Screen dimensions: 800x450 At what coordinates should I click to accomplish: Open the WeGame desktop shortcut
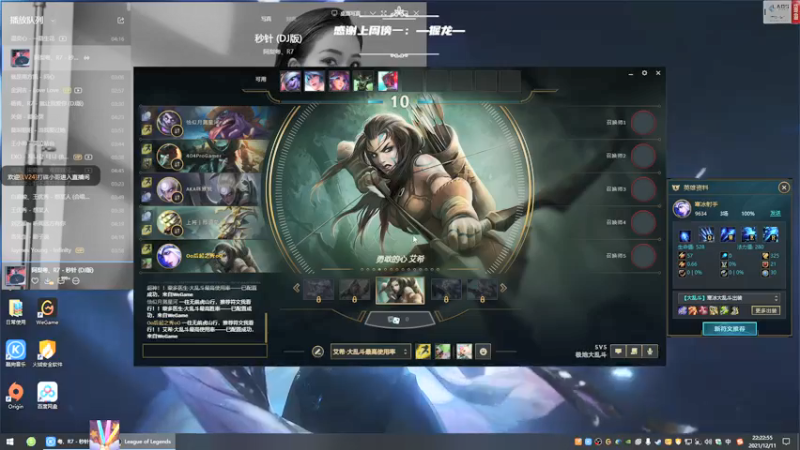click(x=47, y=312)
